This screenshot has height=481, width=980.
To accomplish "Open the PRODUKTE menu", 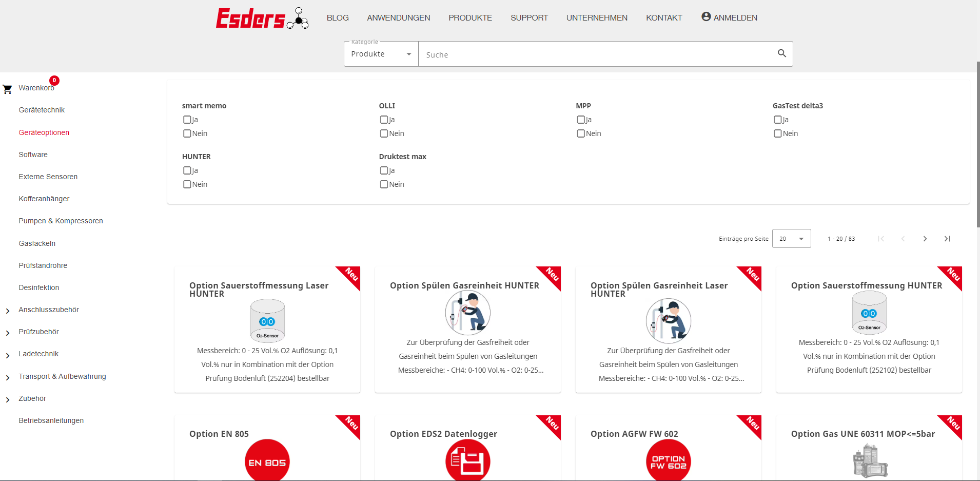I will (x=470, y=17).
